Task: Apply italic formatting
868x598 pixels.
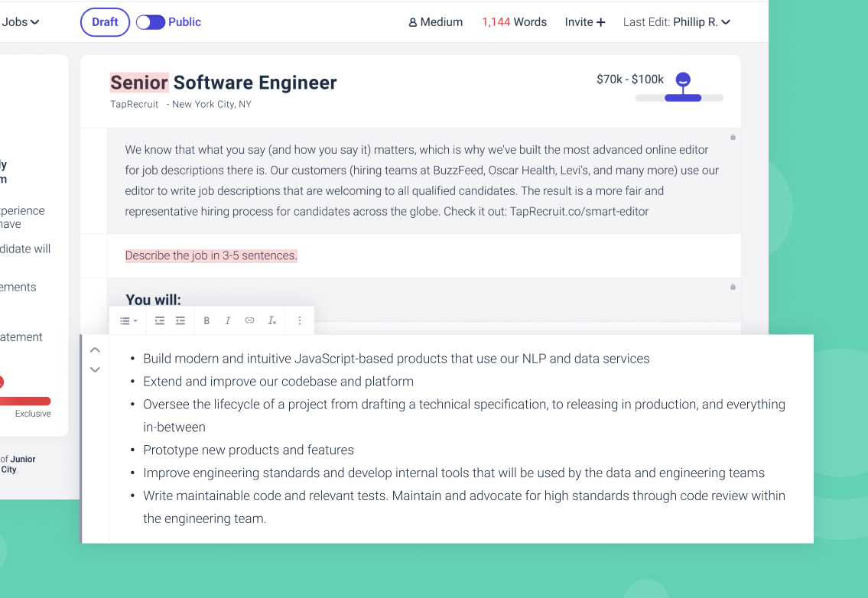Action: [228, 320]
